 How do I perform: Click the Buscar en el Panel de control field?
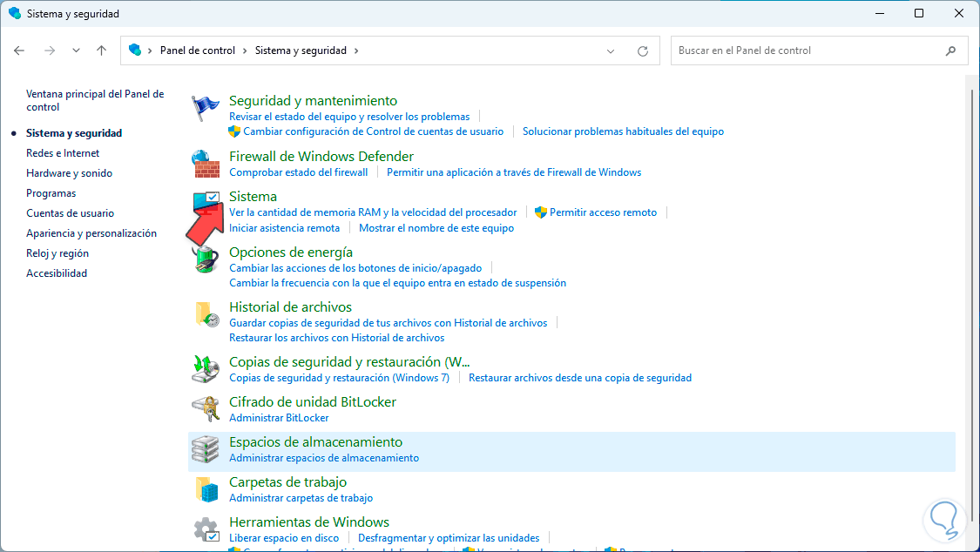[819, 50]
